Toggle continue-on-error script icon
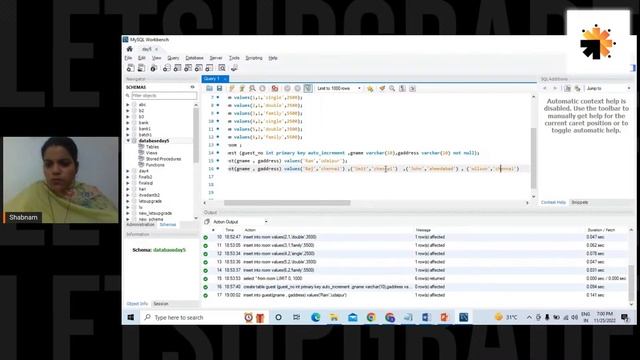Image resolution: width=640 pixels, height=360 pixels. (x=275, y=89)
